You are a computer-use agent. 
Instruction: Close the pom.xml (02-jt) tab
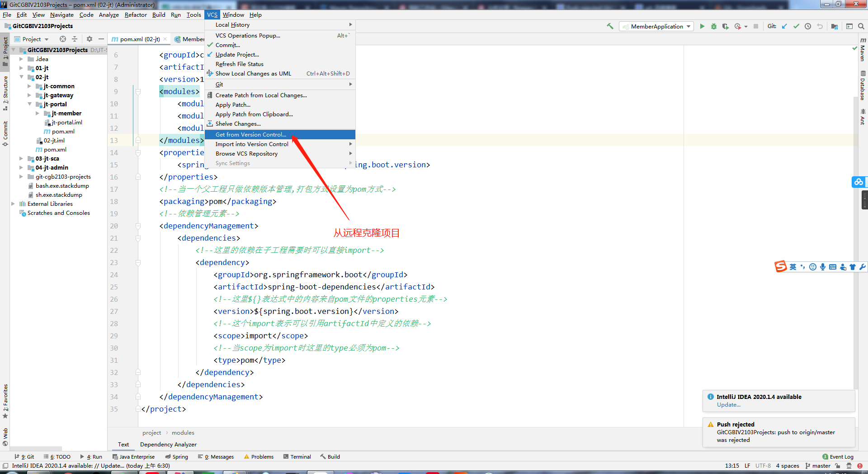pyautogui.click(x=165, y=39)
